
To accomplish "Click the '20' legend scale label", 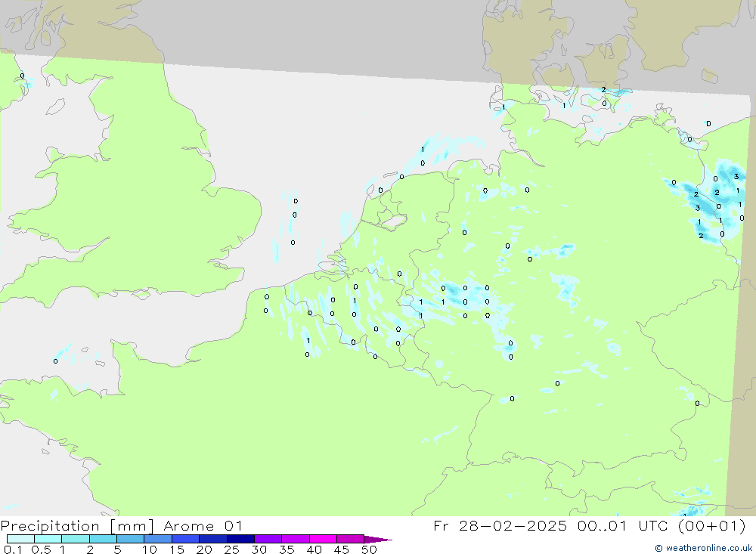I will point(204,549).
